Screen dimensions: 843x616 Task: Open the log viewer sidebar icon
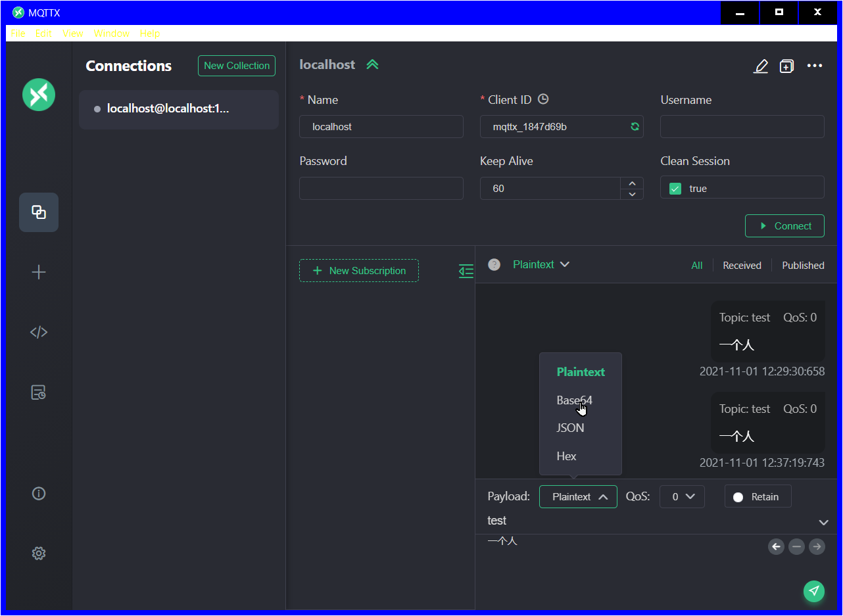[38, 392]
